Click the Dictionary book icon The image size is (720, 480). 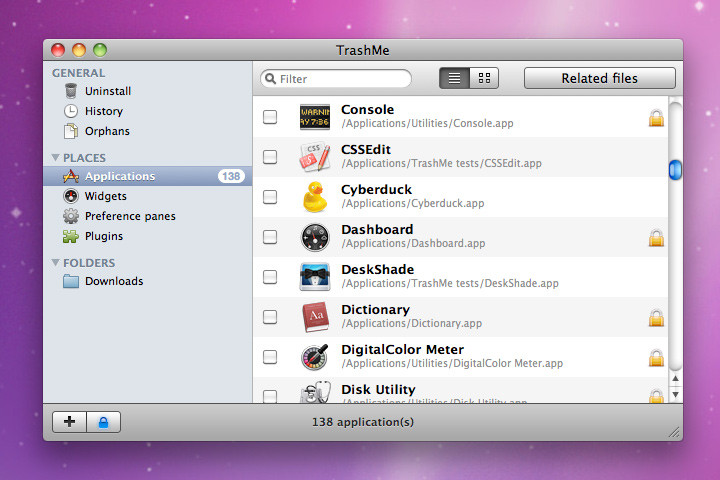pos(316,317)
